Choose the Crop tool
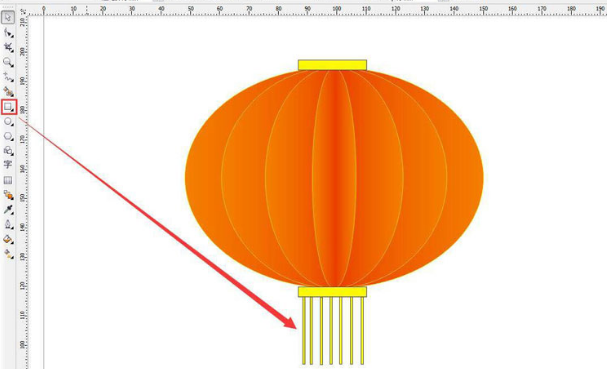607x369 pixels. [x=8, y=48]
